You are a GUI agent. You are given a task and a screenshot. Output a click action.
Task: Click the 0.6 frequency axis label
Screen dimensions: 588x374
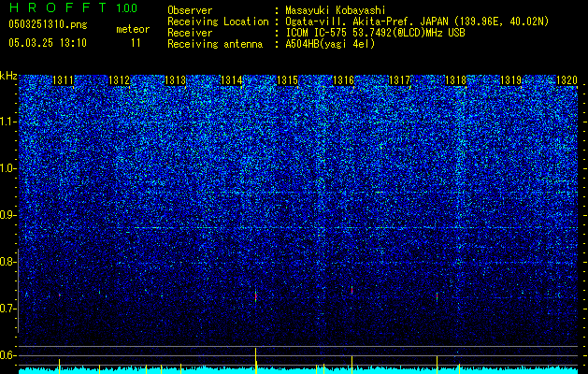pyautogui.click(x=7, y=355)
